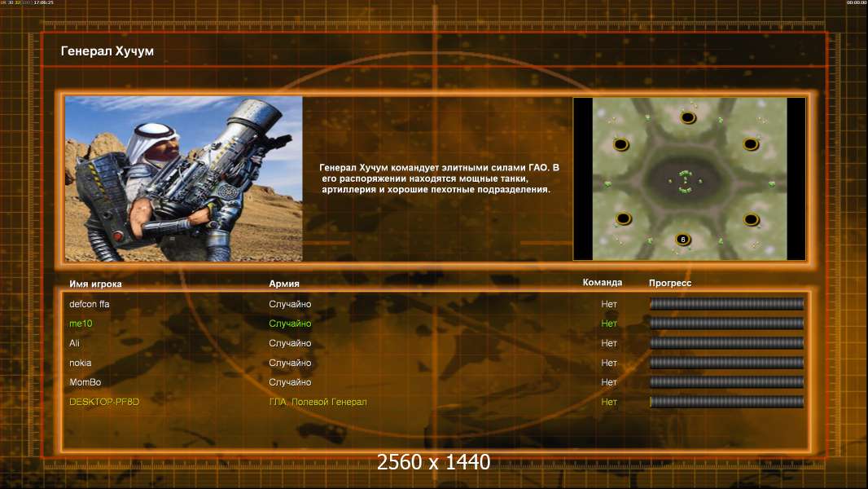The height and width of the screenshot is (489, 868).
Task: Click the 'Имя игрока' column header
Action: [x=95, y=284]
